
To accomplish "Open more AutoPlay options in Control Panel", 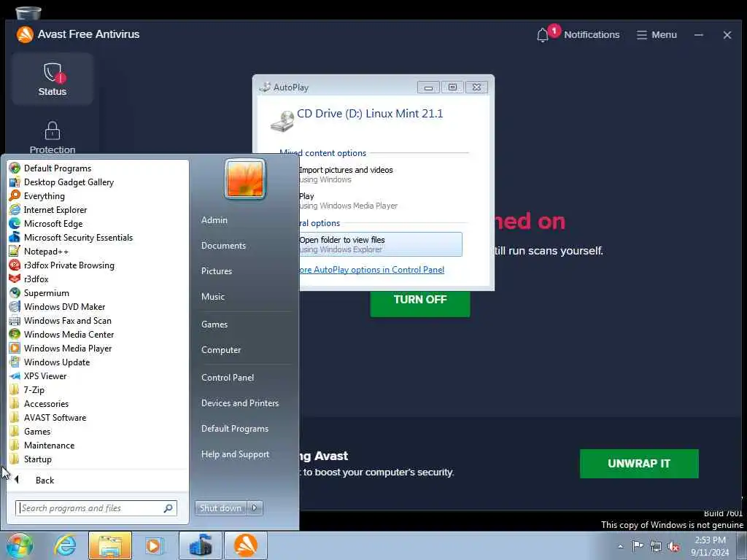I will tap(371, 270).
